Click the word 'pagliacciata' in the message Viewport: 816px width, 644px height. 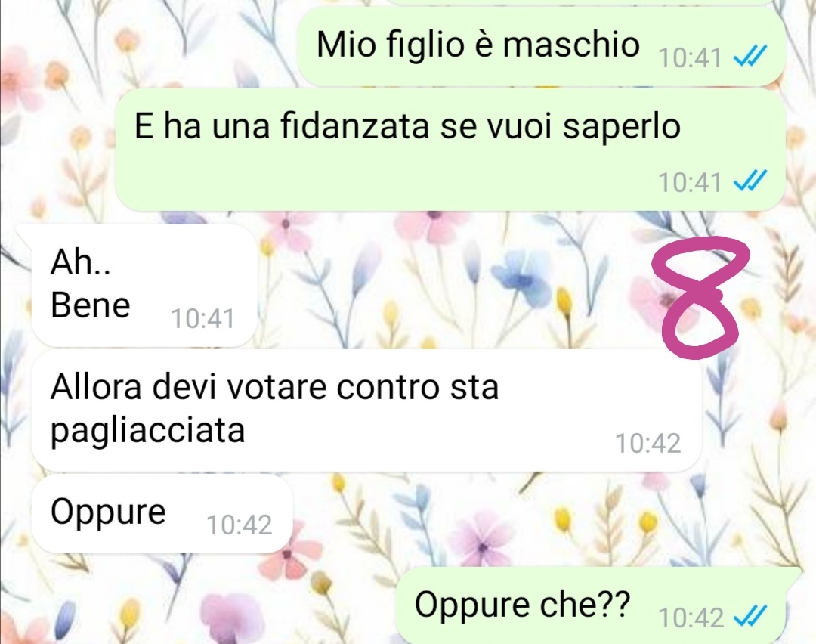(147, 432)
